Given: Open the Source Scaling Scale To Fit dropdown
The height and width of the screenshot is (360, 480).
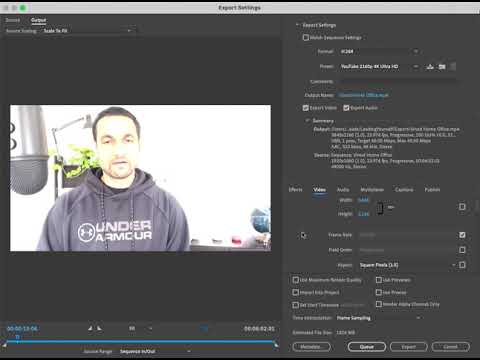Looking at the screenshot, I should point(88,31).
